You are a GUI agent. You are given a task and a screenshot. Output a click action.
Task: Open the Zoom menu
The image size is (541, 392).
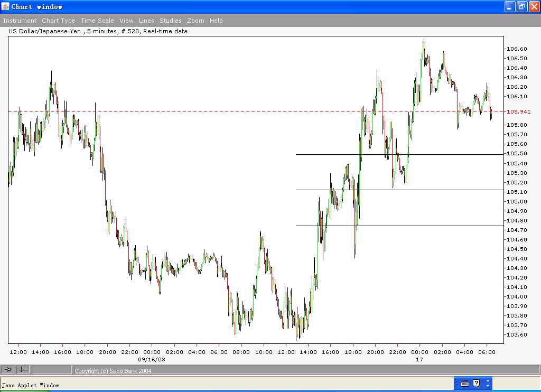[195, 21]
